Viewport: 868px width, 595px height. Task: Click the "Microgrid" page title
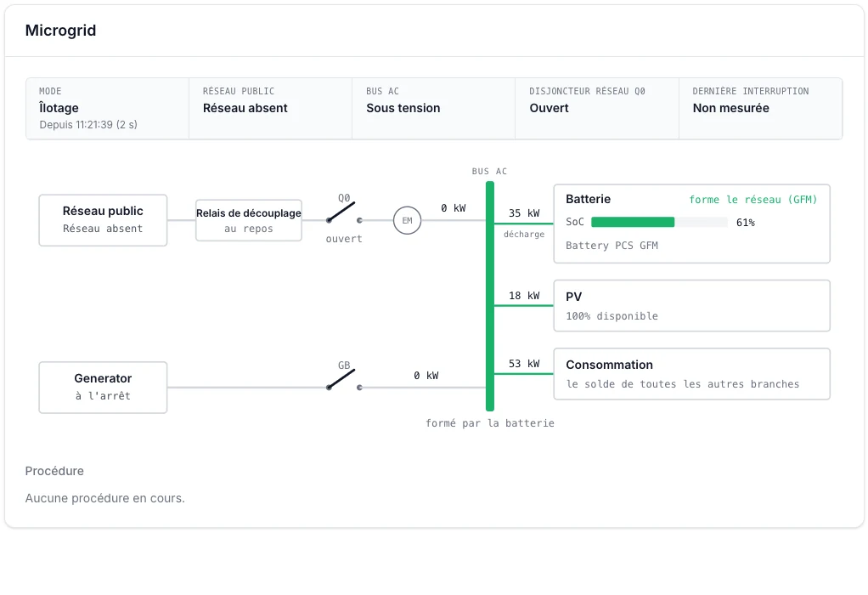(61, 31)
